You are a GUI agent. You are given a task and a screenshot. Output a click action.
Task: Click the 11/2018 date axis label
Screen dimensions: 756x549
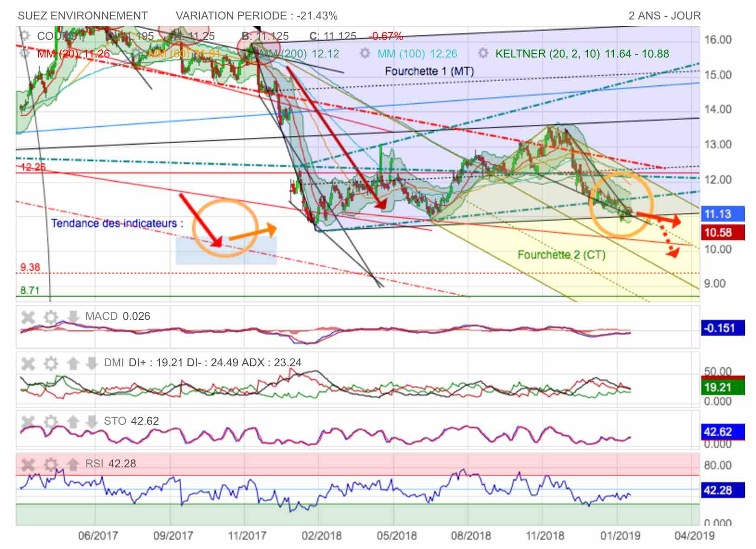click(x=545, y=536)
